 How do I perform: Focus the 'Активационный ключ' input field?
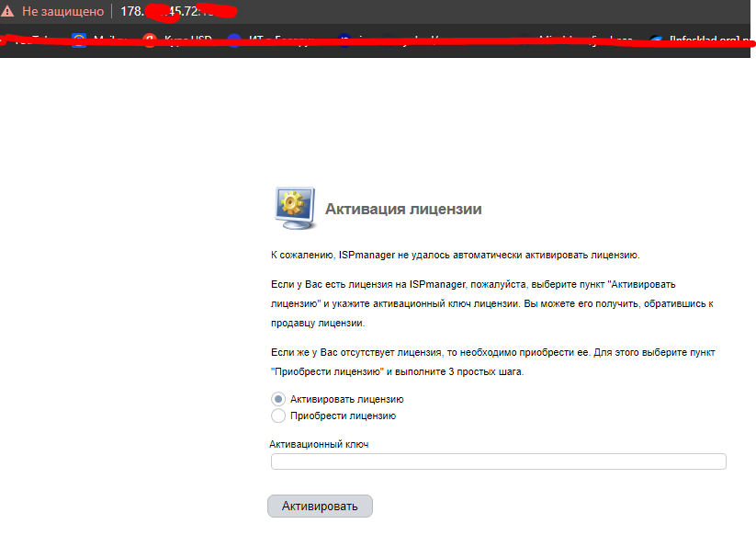coord(499,461)
